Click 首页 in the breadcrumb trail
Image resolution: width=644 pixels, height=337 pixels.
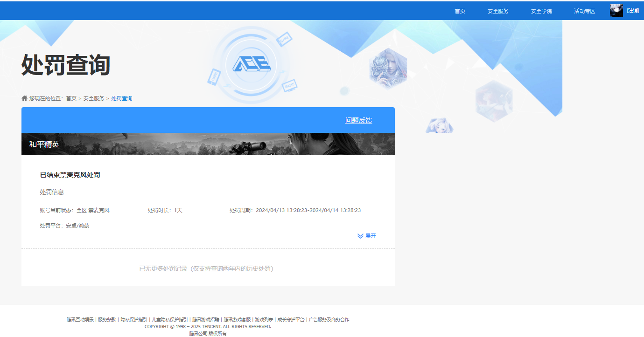tap(71, 98)
